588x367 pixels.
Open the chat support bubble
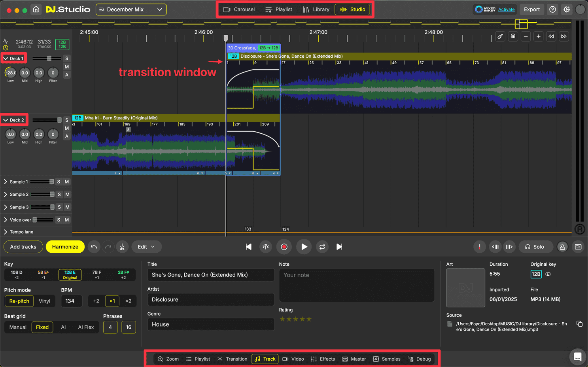(577, 357)
